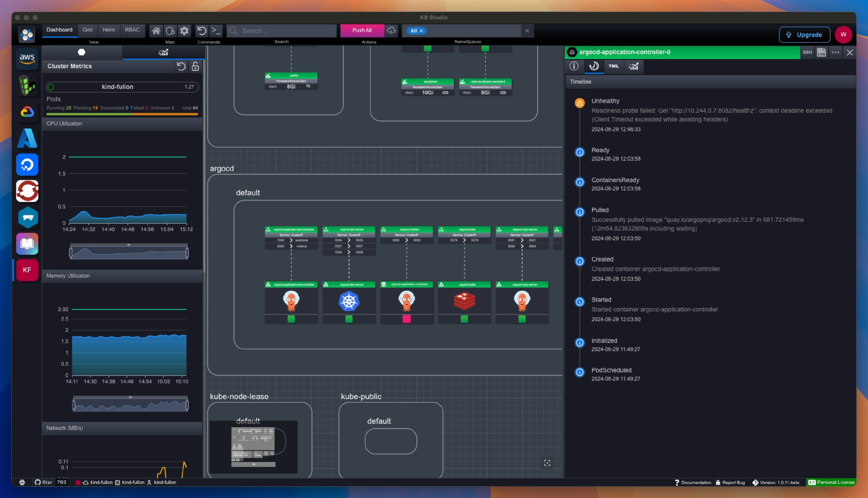Open the OpenShift provider in the sidebar
Viewport: 868px width, 498px height.
(27, 191)
